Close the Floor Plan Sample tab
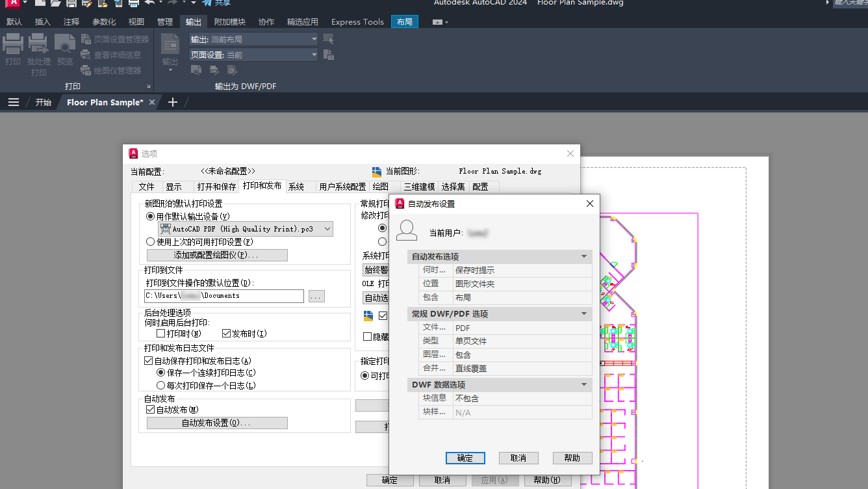 pyautogui.click(x=152, y=102)
